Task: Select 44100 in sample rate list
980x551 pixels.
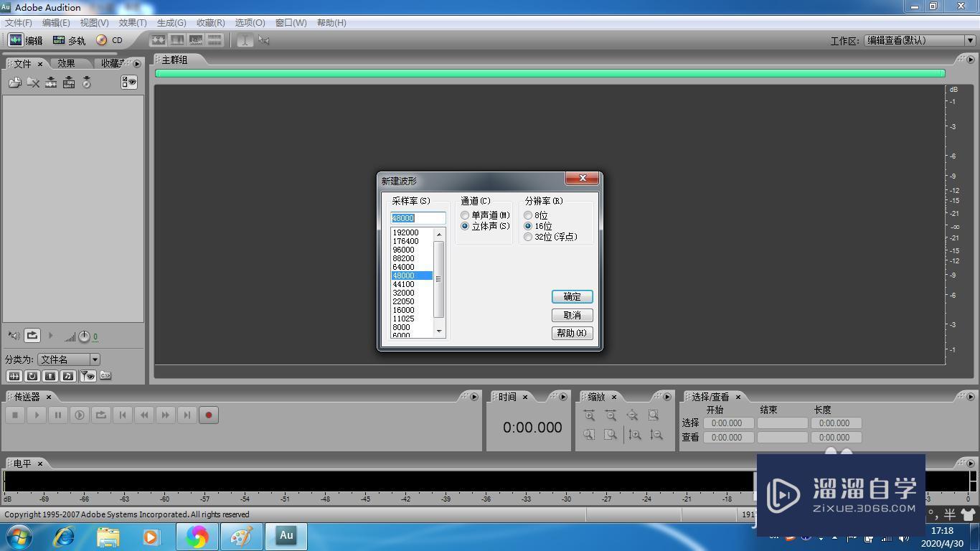Action: click(x=412, y=284)
